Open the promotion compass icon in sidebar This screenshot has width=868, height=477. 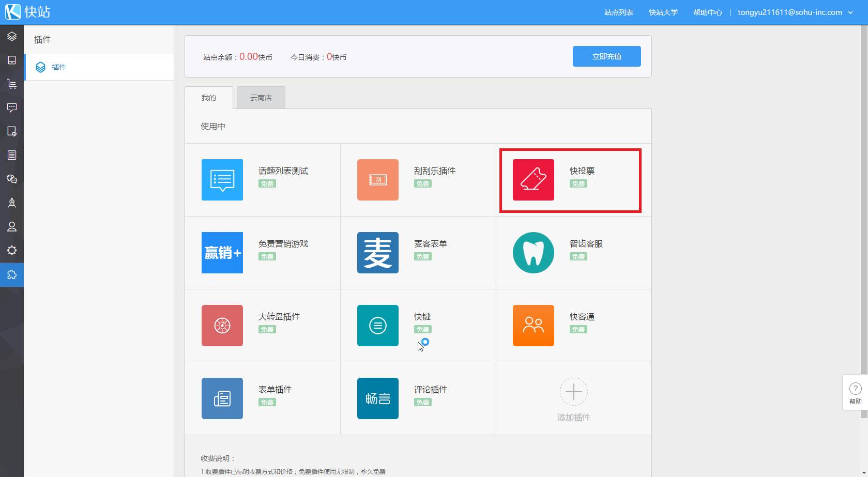(12, 203)
